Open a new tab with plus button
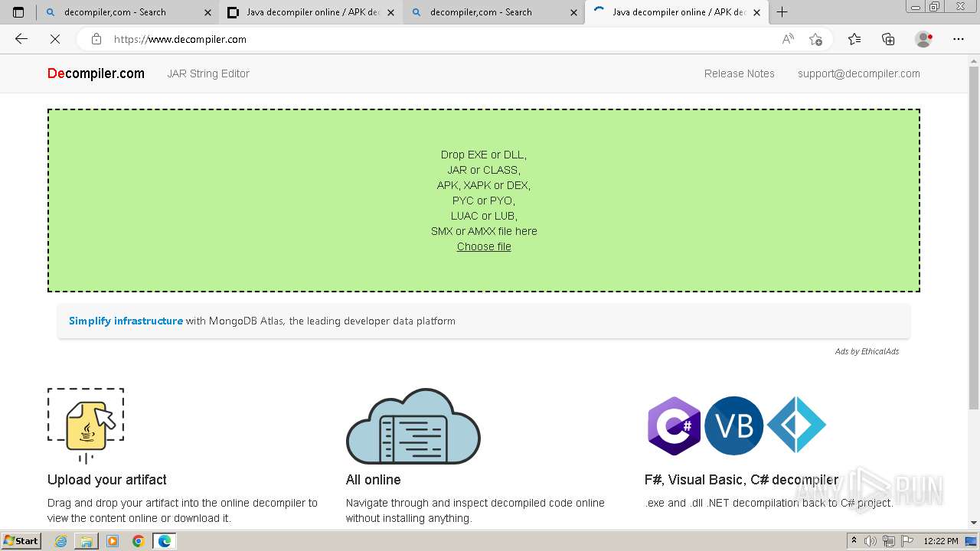Screen dimensions: 980x551 click(782, 12)
